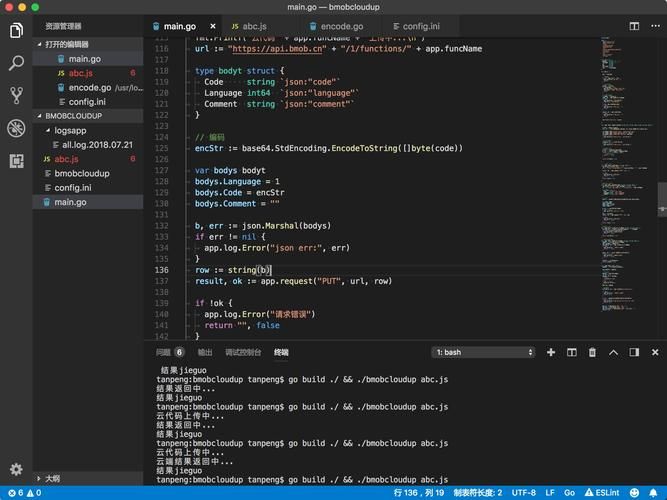Open the editor More Actions ellipsis
This screenshot has width=667, height=500.
point(655,26)
